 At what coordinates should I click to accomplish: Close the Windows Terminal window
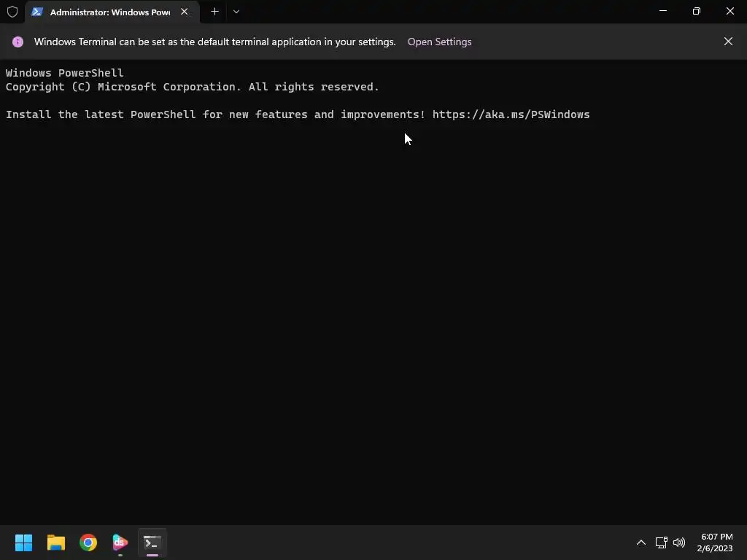pos(729,11)
